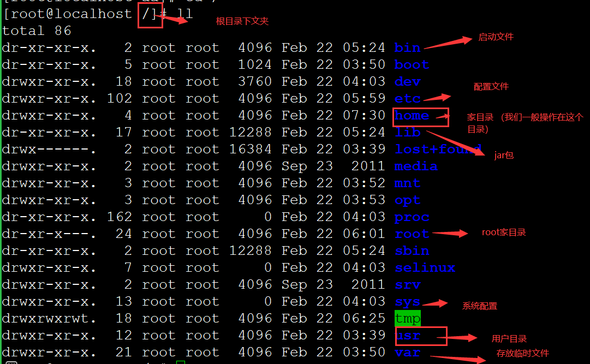Select the mnt directory entry
The image size is (590, 364).
[407, 183]
